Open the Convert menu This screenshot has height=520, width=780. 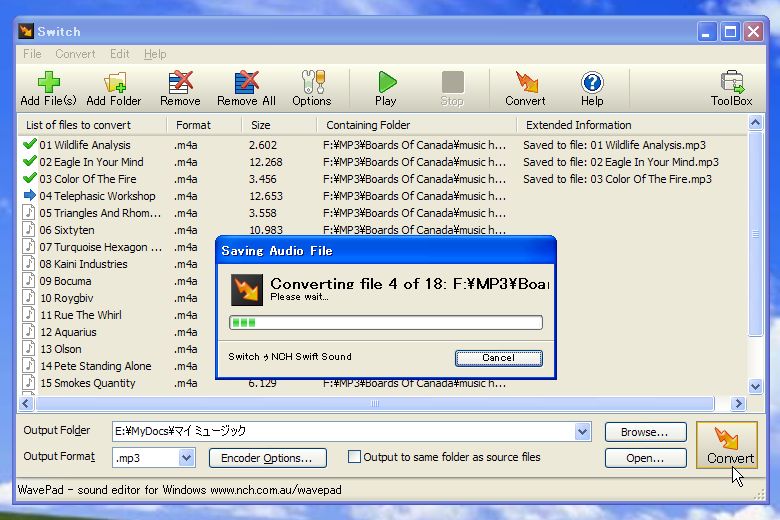(x=75, y=54)
